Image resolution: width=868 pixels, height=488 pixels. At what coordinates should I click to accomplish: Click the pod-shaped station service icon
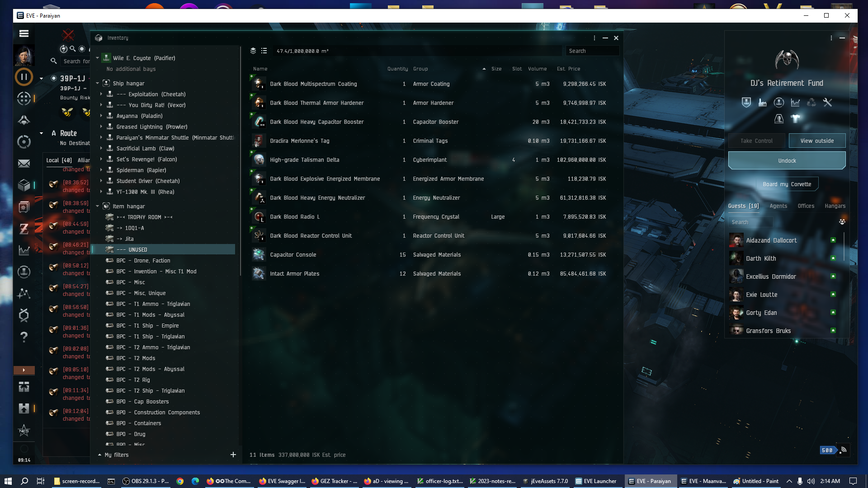click(779, 119)
